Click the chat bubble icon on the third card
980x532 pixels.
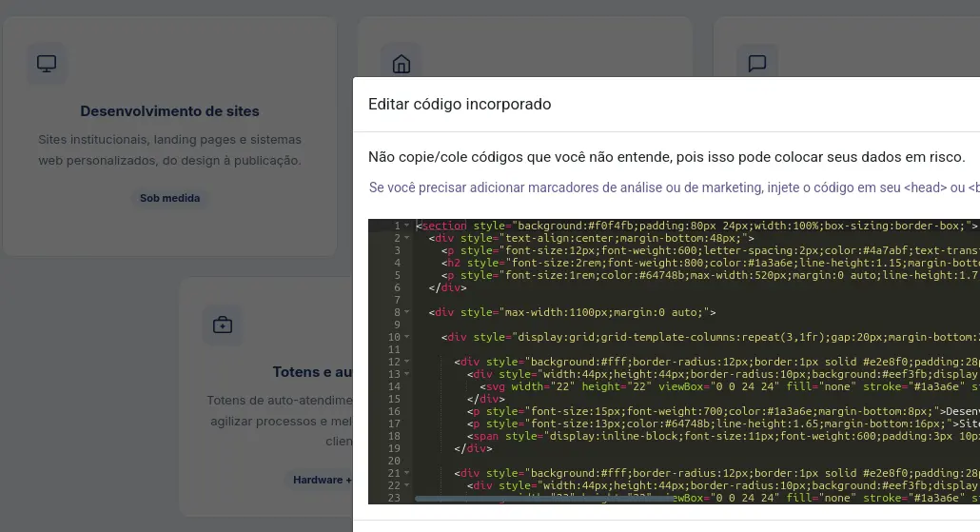[x=756, y=63]
